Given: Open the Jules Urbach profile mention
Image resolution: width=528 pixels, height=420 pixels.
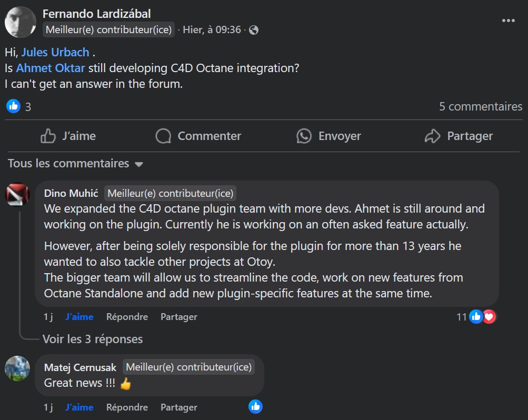Looking at the screenshot, I should pos(55,53).
